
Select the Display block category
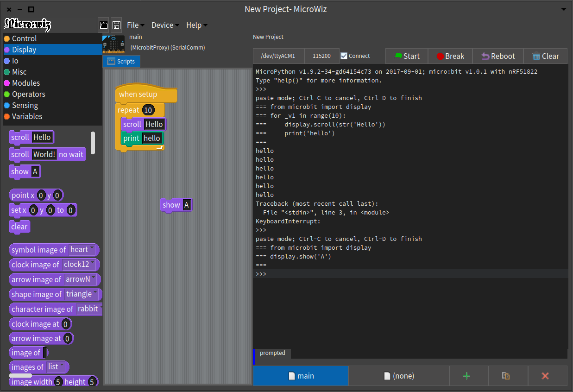[52, 50]
